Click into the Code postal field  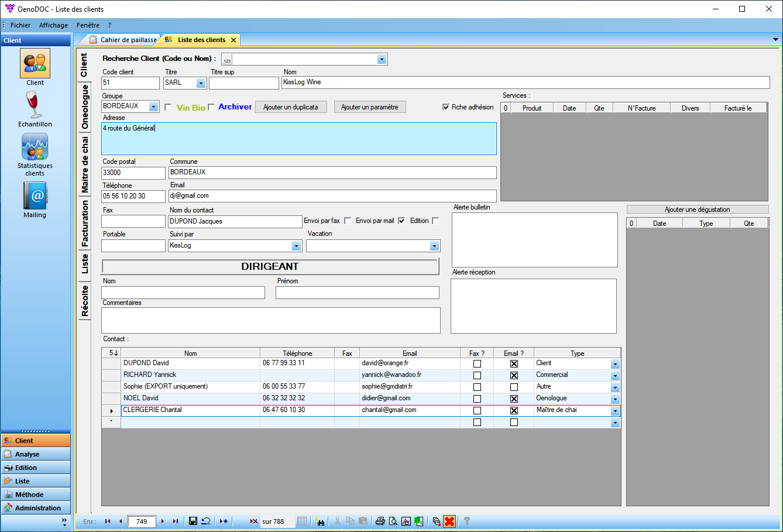tap(133, 173)
